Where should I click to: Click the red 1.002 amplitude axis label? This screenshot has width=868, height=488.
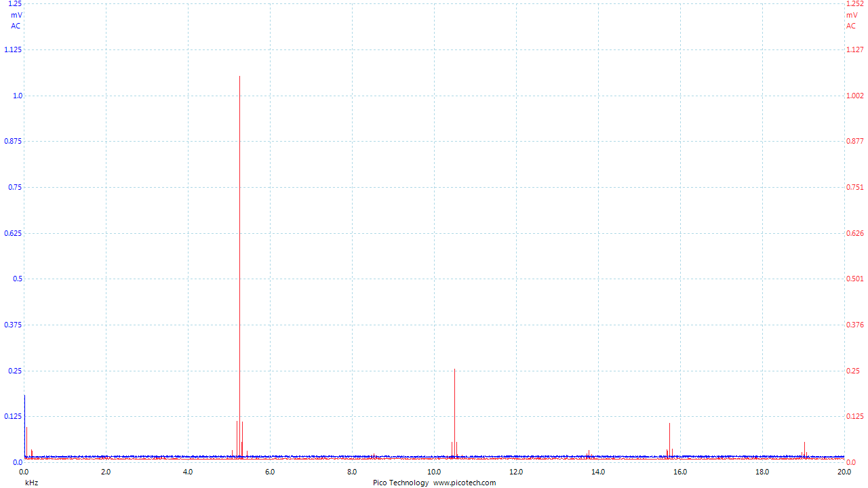coord(854,96)
